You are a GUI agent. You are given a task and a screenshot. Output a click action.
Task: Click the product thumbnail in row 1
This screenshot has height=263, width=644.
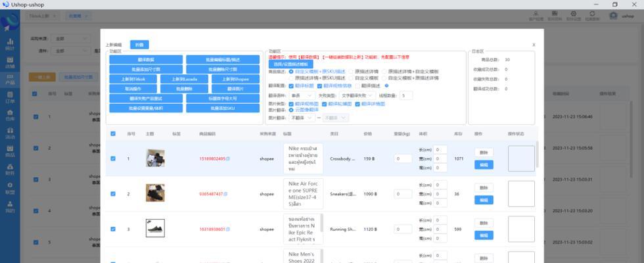point(155,158)
